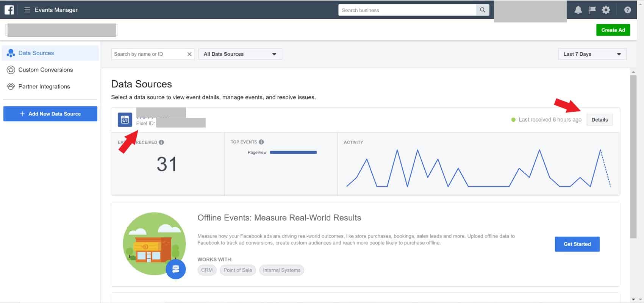Click the activity line chart

(478, 168)
